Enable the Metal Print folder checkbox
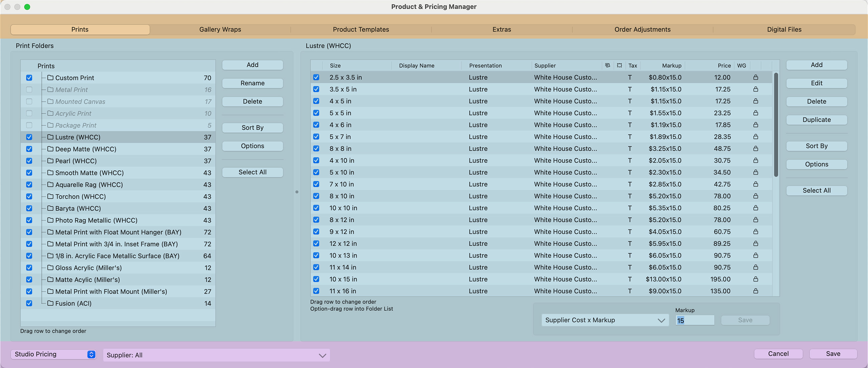The width and height of the screenshot is (868, 368). pos(29,90)
